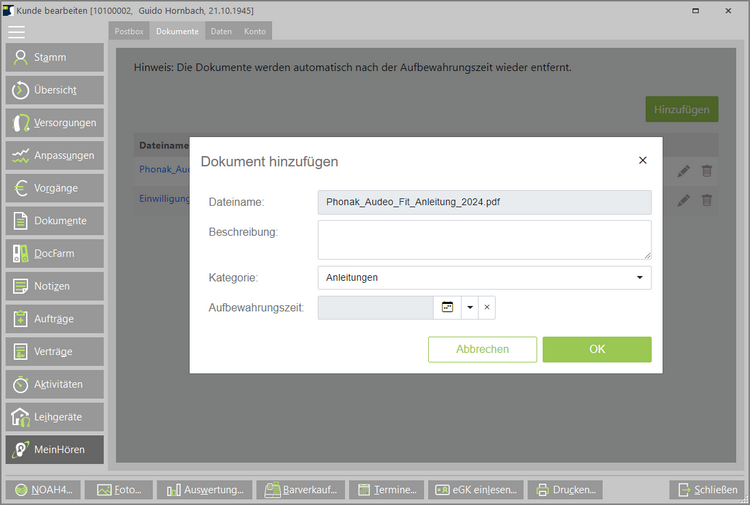Select Leihgeräte in the sidebar
Viewport: 750px width, 505px height.
pyautogui.click(x=55, y=417)
